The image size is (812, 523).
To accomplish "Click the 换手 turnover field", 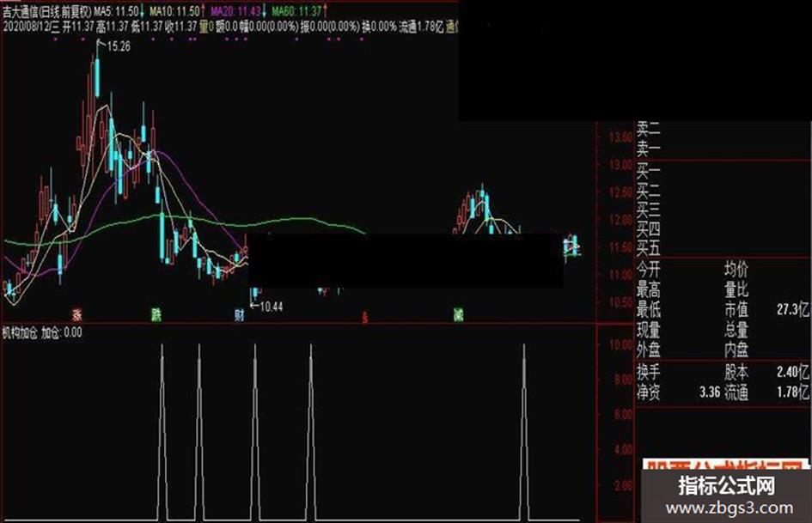I will tap(649, 372).
